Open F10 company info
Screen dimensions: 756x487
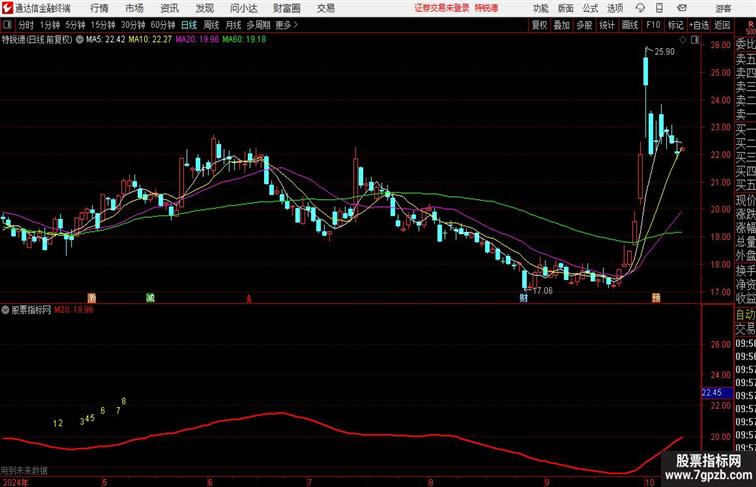coord(653,25)
